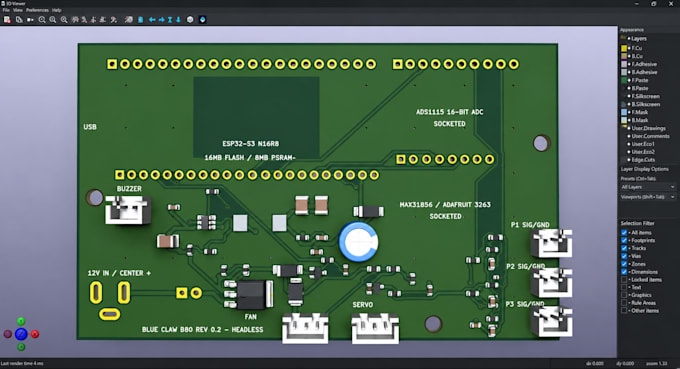Rotate Z counterclockwise toolbar icon
The image size is (680, 369).
pos(129,20)
